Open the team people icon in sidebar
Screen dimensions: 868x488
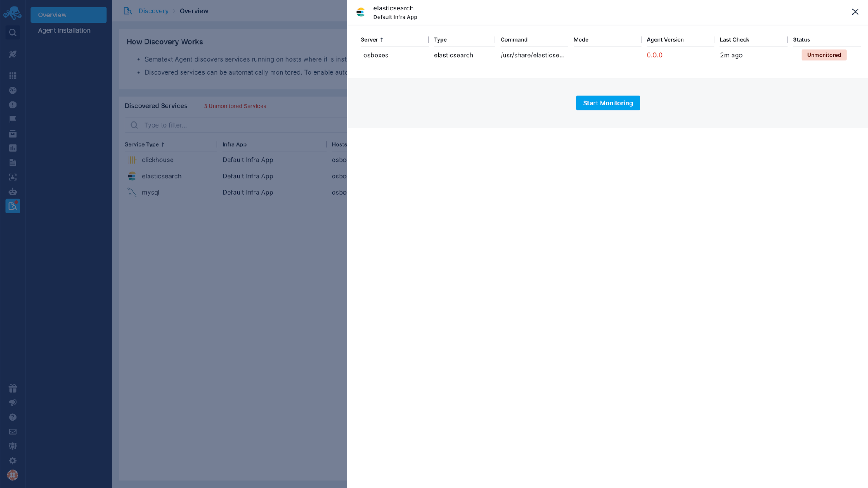click(13, 446)
